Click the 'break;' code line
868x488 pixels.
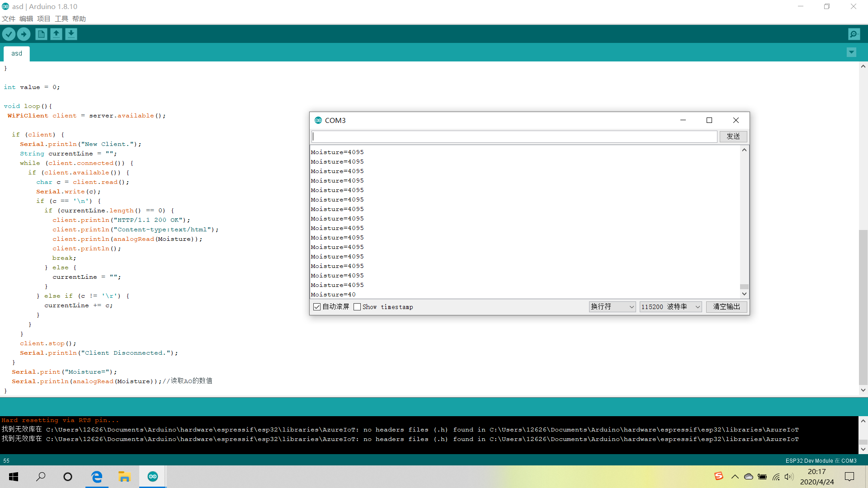coord(64,258)
